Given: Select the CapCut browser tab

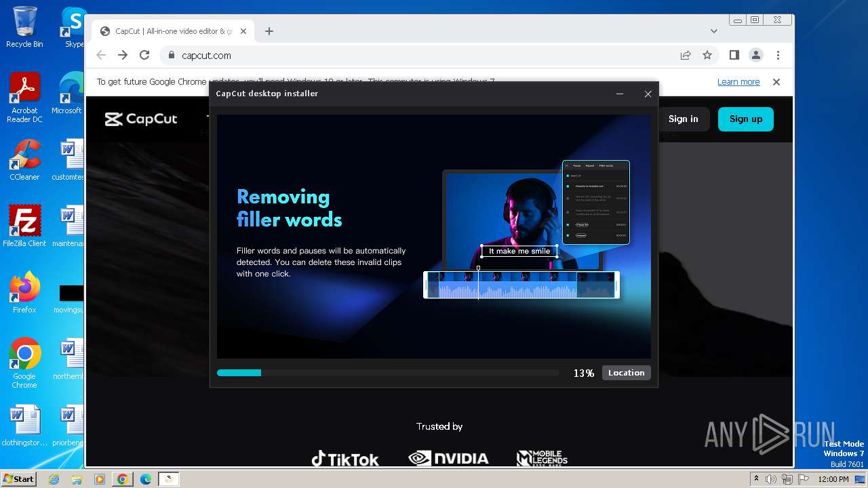Looking at the screenshot, I should pyautogui.click(x=173, y=31).
